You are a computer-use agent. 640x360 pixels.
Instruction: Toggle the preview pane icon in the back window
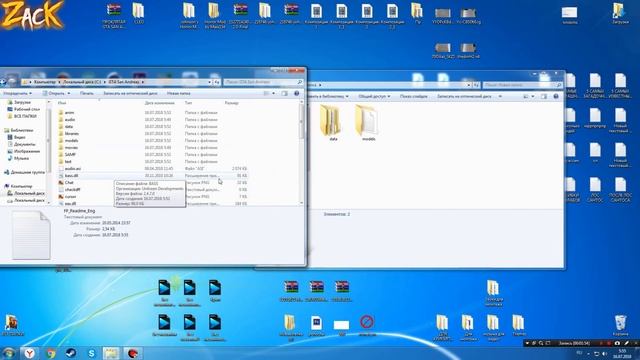pyautogui.click(x=544, y=96)
